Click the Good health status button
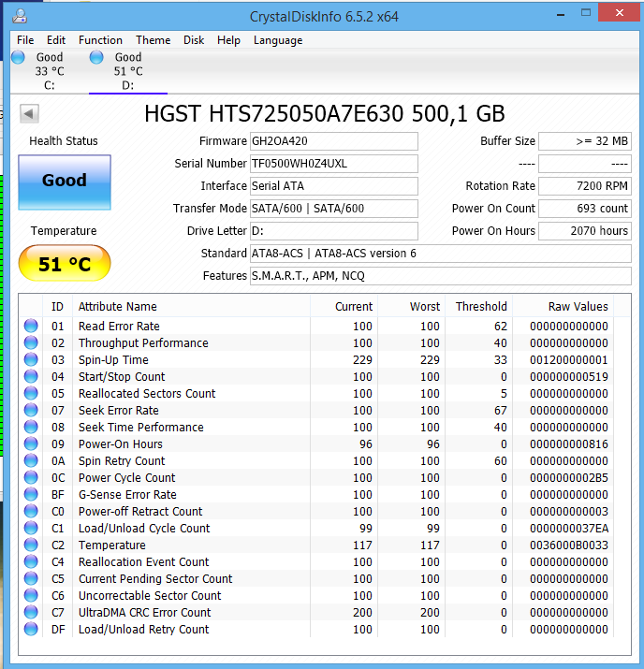The height and width of the screenshot is (669, 644). [x=65, y=182]
